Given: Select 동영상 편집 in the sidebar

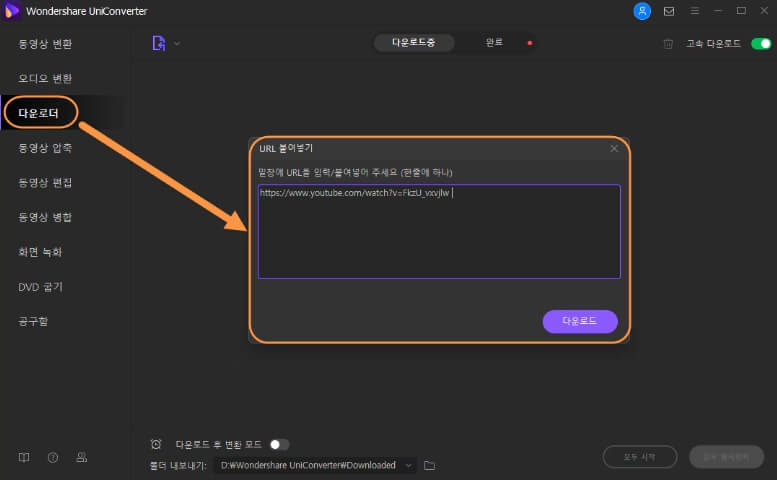Looking at the screenshot, I should tap(45, 182).
